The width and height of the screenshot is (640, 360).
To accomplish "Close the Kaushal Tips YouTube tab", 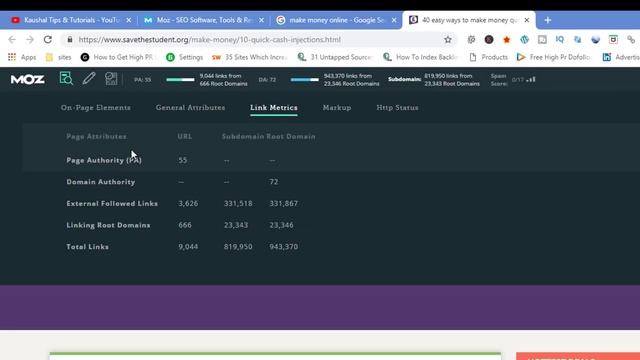I will click(129, 20).
